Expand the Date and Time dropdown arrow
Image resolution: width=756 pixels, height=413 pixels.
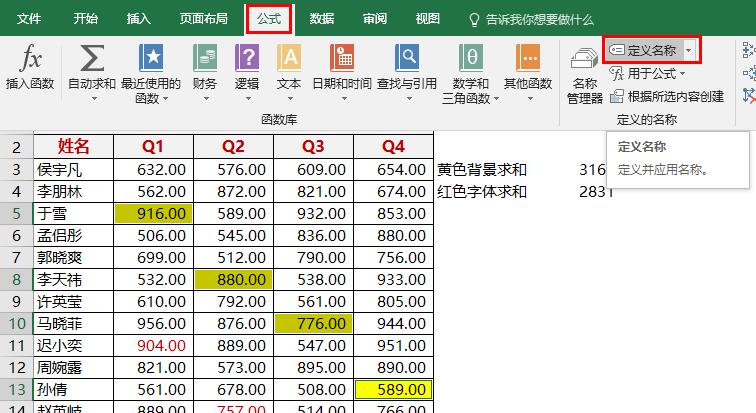[344, 98]
